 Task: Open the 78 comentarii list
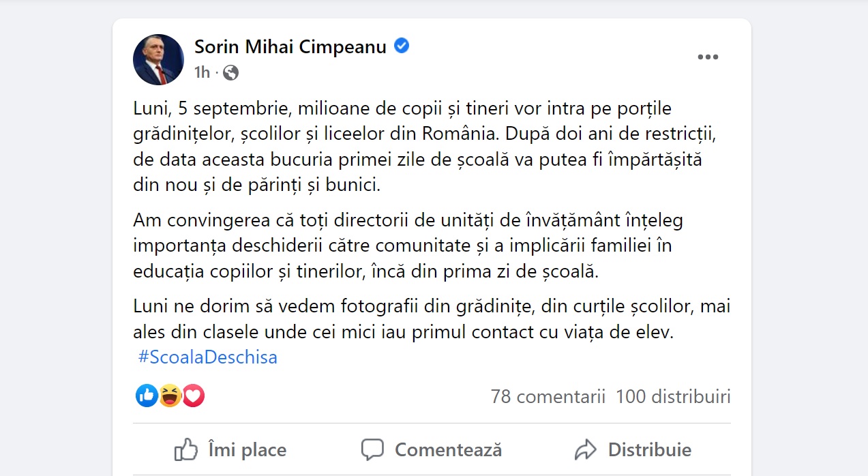pos(548,396)
